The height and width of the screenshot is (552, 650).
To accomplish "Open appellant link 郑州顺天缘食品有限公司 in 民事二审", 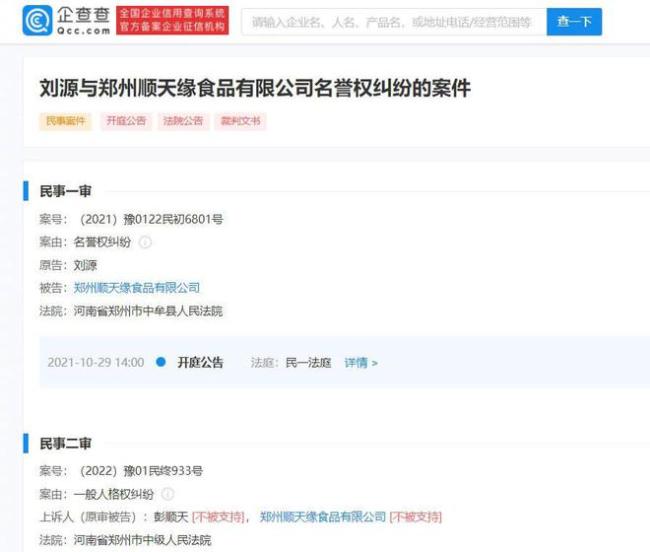I will tap(322, 517).
